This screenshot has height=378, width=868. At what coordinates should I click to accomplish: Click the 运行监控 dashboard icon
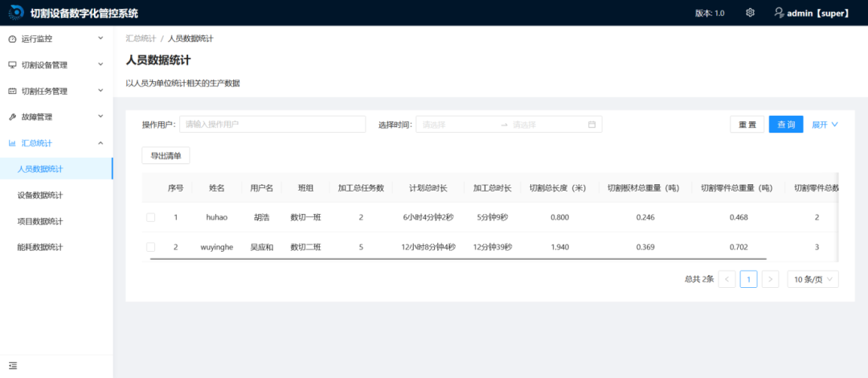pyautogui.click(x=12, y=39)
